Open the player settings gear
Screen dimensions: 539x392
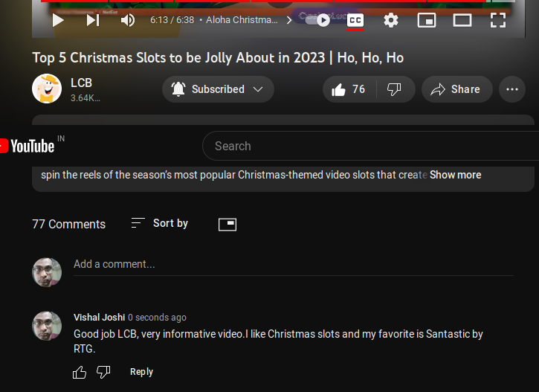(391, 20)
